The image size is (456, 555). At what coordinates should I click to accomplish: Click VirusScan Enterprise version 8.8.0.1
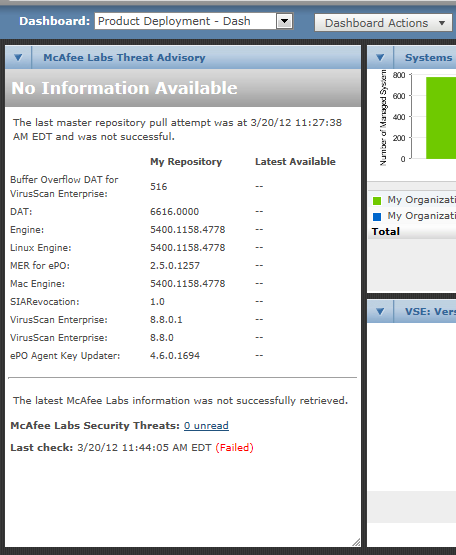click(166, 320)
